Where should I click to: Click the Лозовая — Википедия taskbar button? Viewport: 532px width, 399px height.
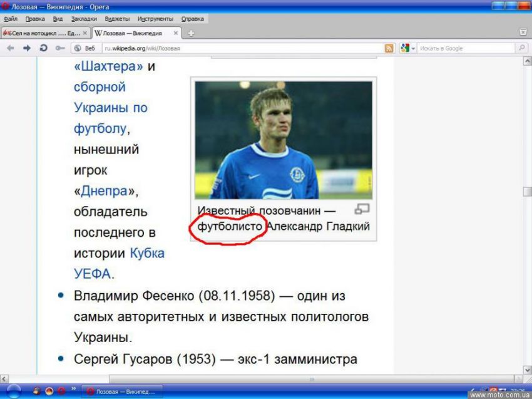pyautogui.click(x=122, y=391)
